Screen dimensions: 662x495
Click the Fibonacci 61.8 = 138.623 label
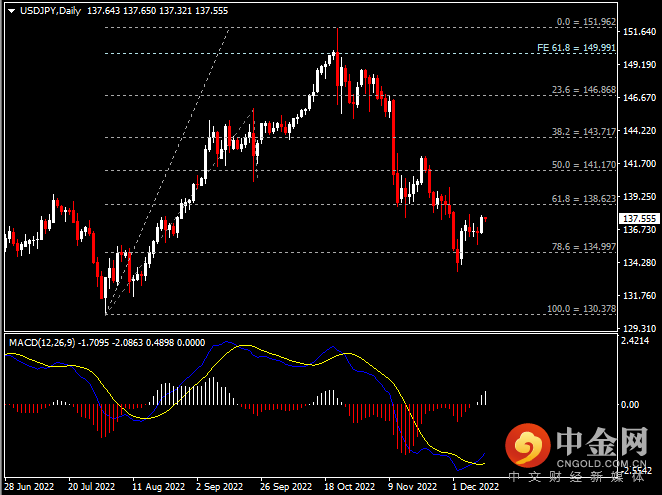[x=584, y=199]
